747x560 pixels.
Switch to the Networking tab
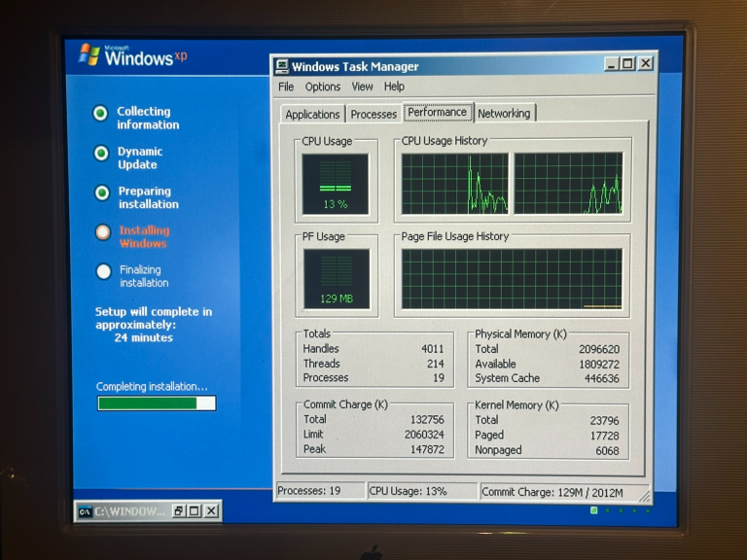[504, 114]
